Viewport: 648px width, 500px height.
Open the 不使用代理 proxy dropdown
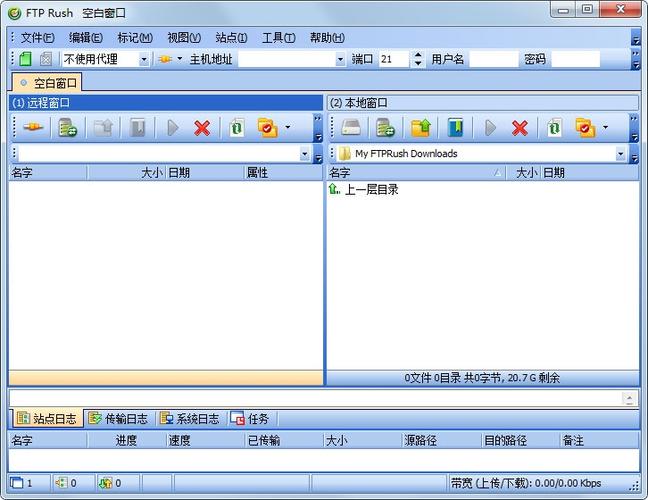tap(144, 60)
